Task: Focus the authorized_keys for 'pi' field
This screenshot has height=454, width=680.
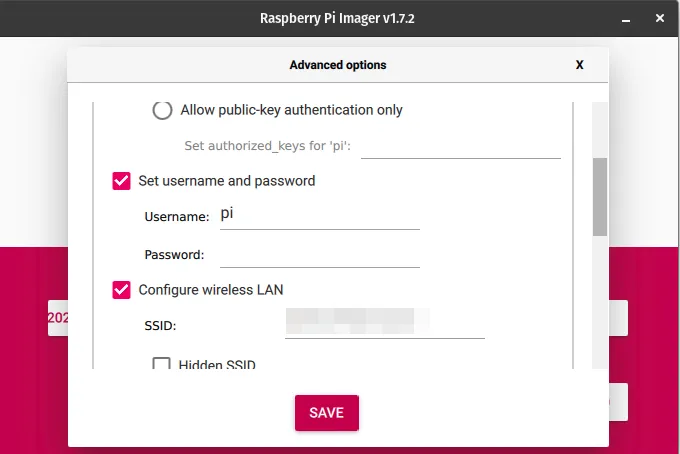Action: pos(460,146)
